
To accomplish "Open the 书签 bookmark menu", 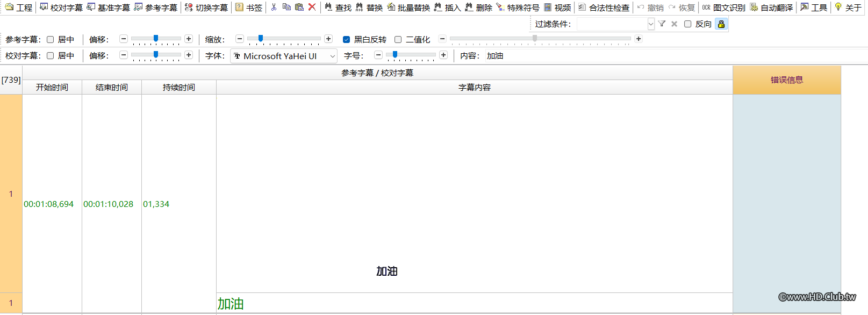I will pyautogui.click(x=249, y=8).
